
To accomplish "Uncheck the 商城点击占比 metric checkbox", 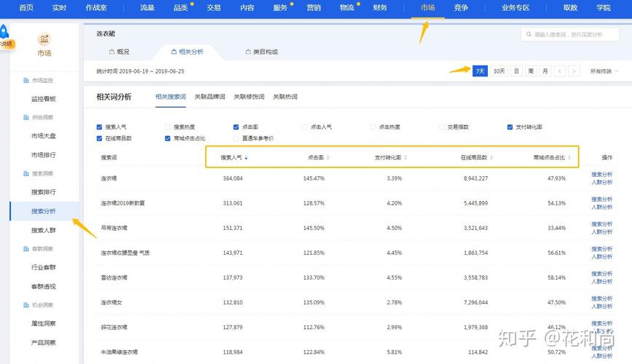I will click(x=167, y=138).
